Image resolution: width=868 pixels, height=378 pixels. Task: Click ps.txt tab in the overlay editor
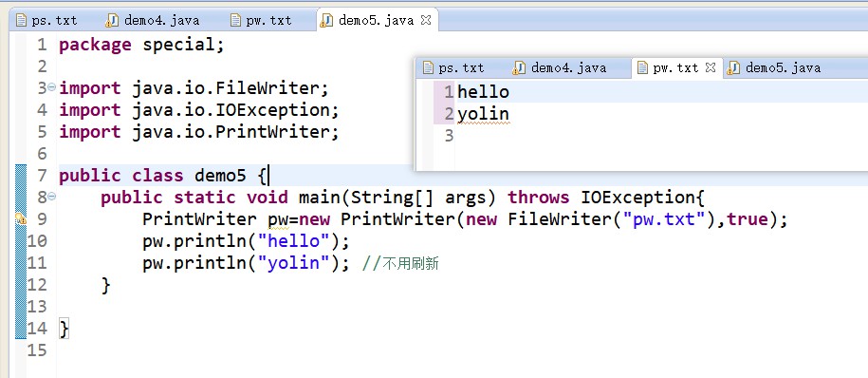453,68
